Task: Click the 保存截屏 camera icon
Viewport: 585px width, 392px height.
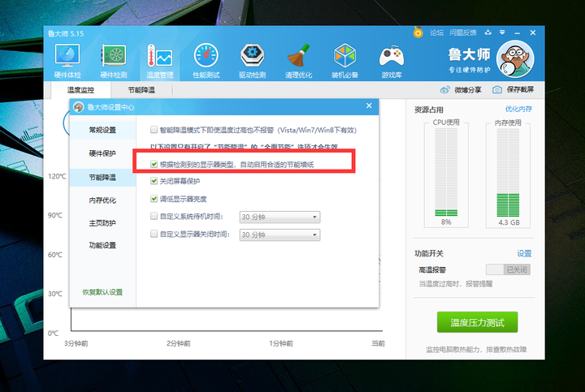Action: [x=497, y=90]
